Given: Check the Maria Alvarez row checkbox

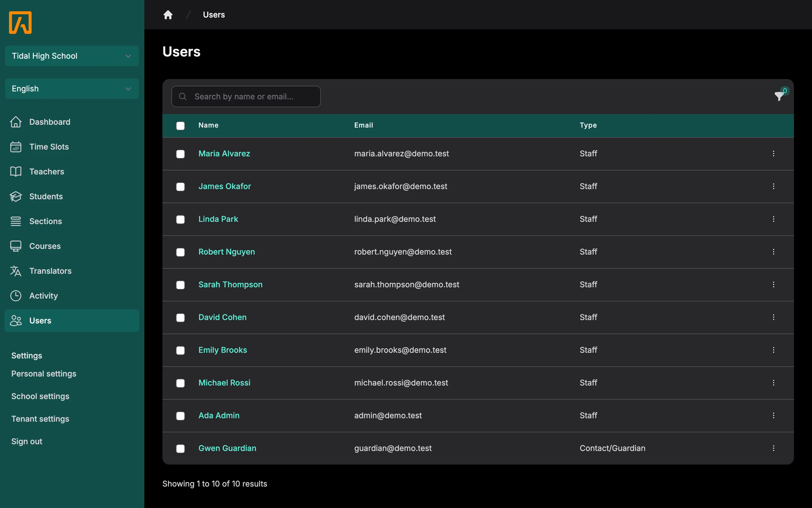Looking at the screenshot, I should (180, 154).
